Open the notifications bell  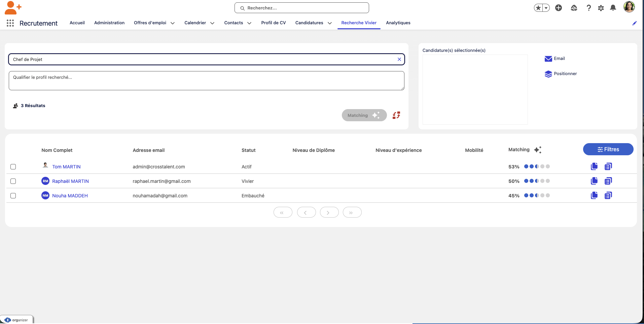pos(613,8)
